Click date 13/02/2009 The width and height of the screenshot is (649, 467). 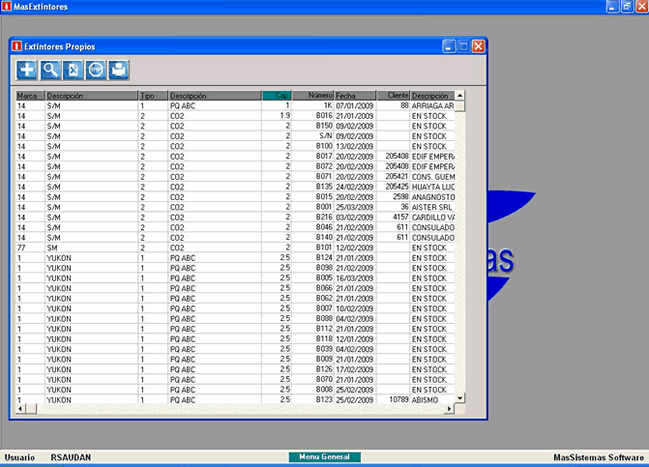[x=355, y=146]
